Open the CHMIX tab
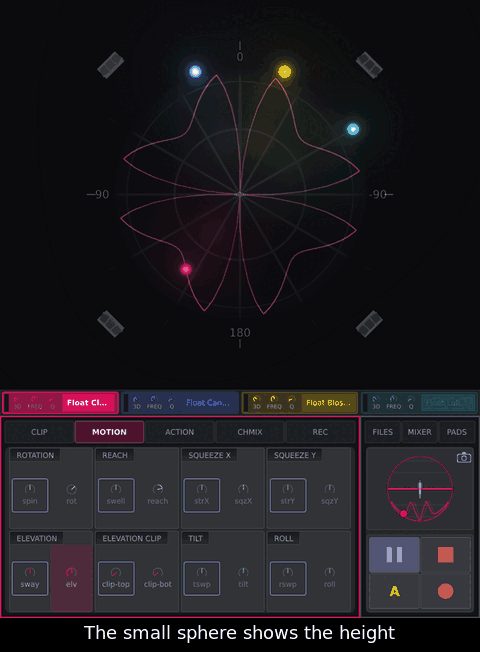 pyautogui.click(x=250, y=432)
